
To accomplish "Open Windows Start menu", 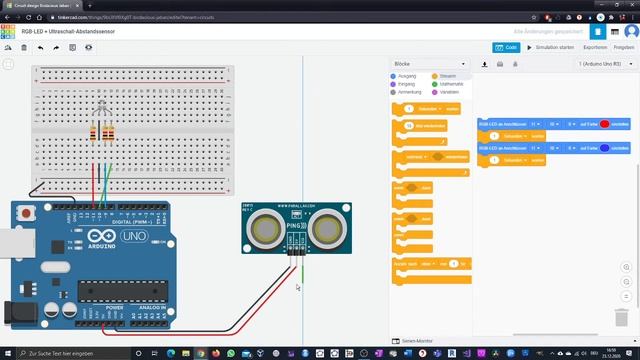I will (8, 353).
